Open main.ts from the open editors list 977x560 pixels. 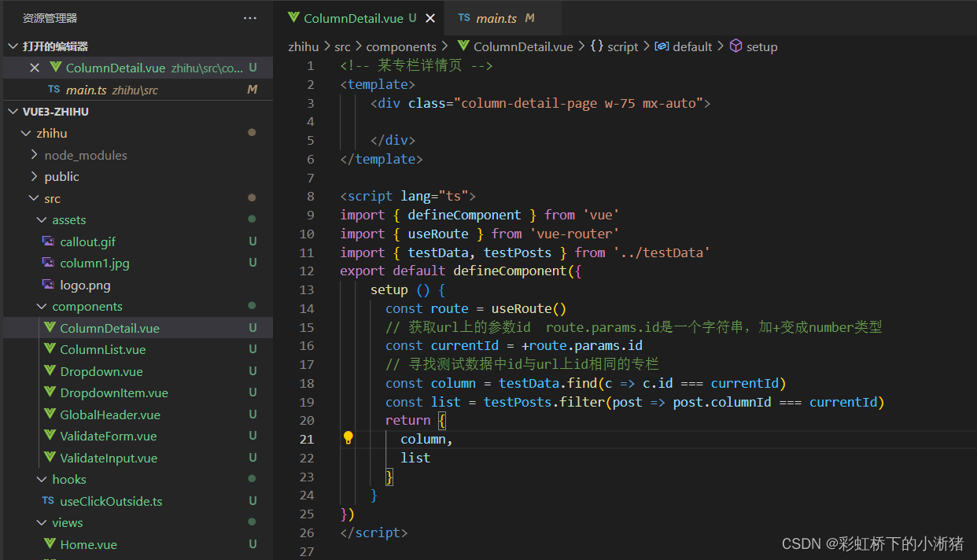[137, 90]
